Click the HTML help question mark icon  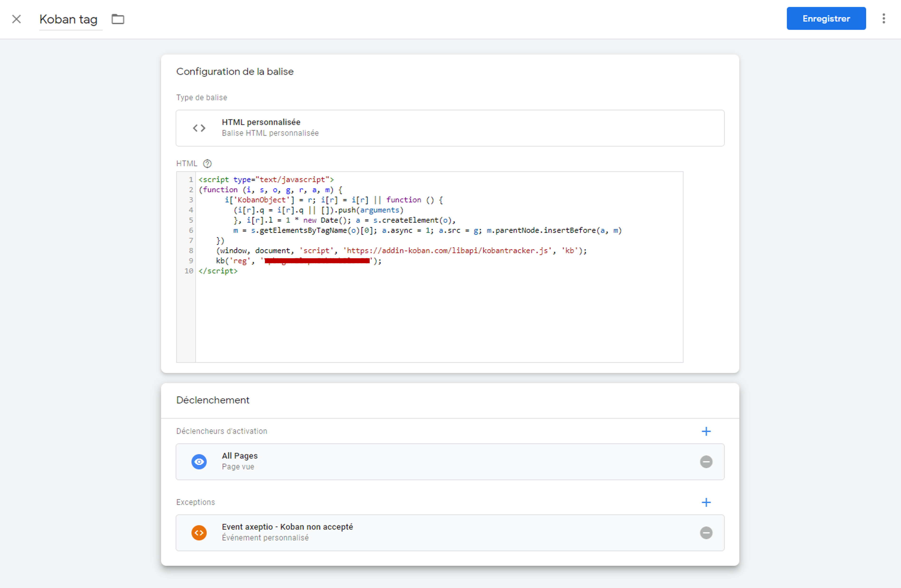207,163
